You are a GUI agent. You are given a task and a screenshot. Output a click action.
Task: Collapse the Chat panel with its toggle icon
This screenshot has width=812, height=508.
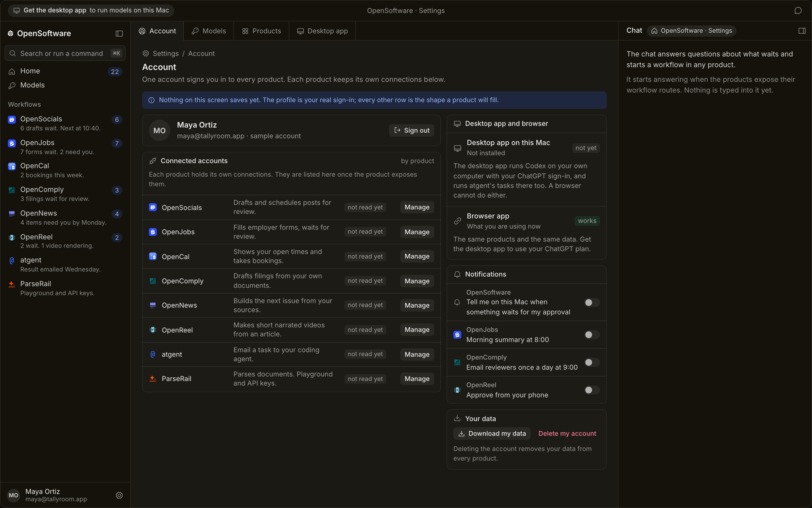coord(802,31)
